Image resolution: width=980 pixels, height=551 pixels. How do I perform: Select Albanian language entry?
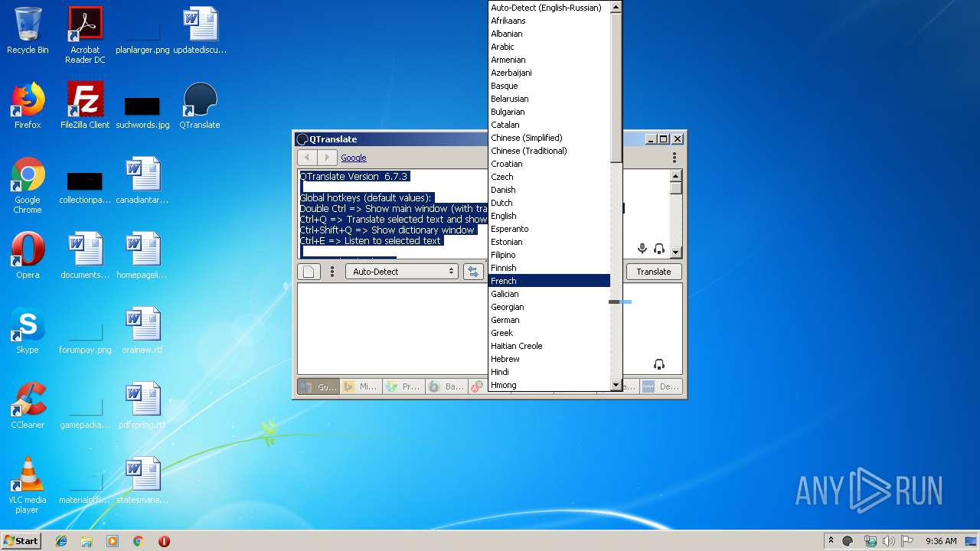coord(549,34)
